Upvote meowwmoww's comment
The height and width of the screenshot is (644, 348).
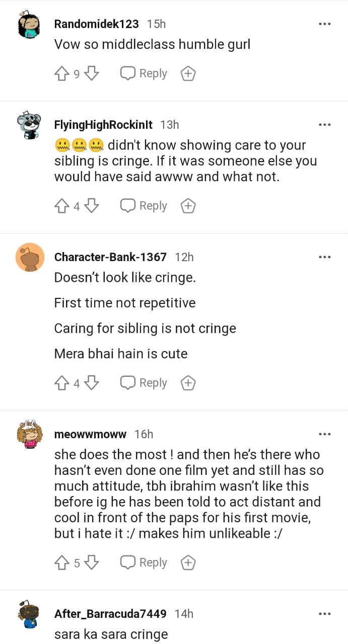pyautogui.click(x=61, y=563)
